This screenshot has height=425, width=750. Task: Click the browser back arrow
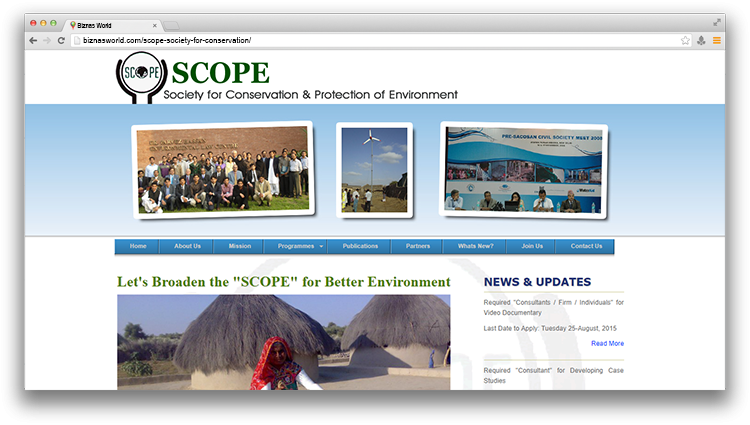click(33, 40)
